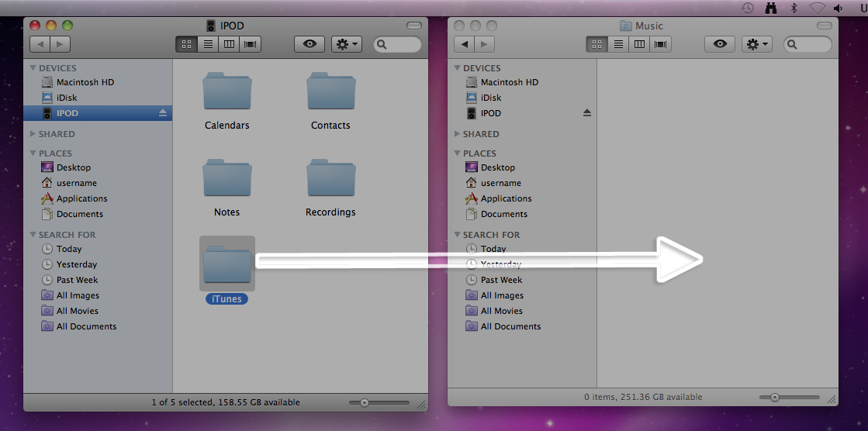Switch IPOD window to column view
The height and width of the screenshot is (431, 868).
229,44
